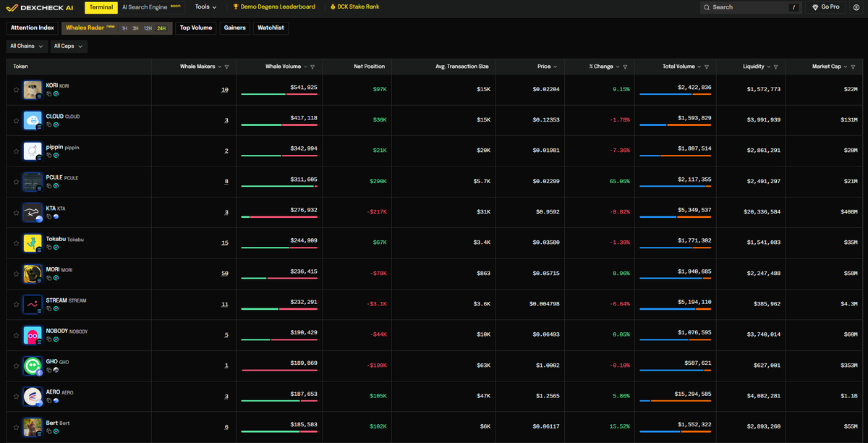The height and width of the screenshot is (443, 868).
Task: Open Liquidity column filter funnel
Action: (775, 67)
